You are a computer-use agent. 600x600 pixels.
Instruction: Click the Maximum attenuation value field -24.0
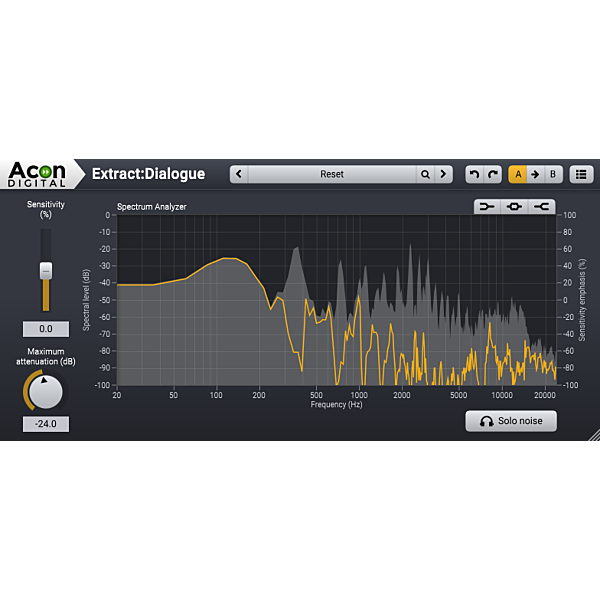(x=46, y=424)
